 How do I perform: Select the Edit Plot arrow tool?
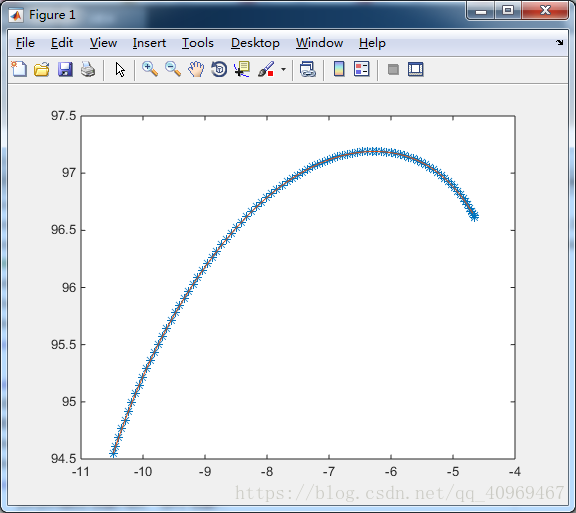coord(120,69)
